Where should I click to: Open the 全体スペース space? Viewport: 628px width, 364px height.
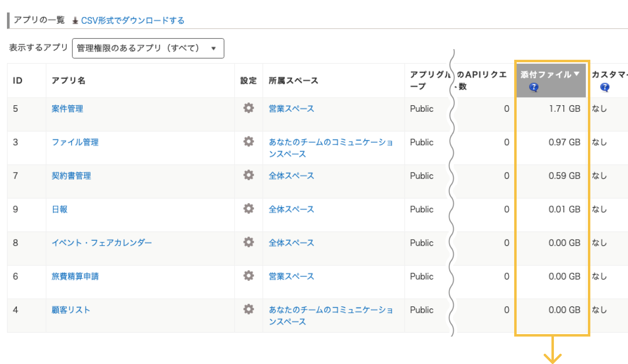(291, 176)
